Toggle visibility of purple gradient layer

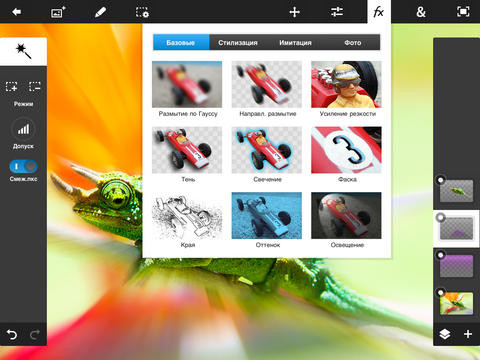point(441,255)
